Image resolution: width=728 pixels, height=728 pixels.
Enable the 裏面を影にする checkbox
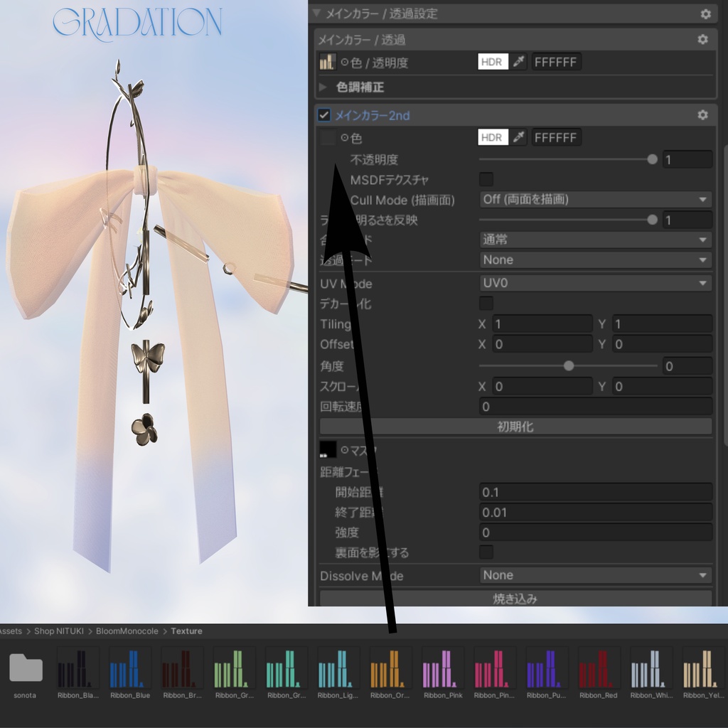486,552
